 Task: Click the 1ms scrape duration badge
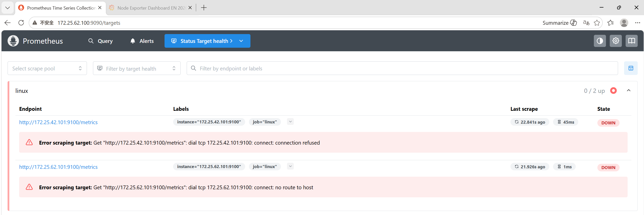(564, 167)
